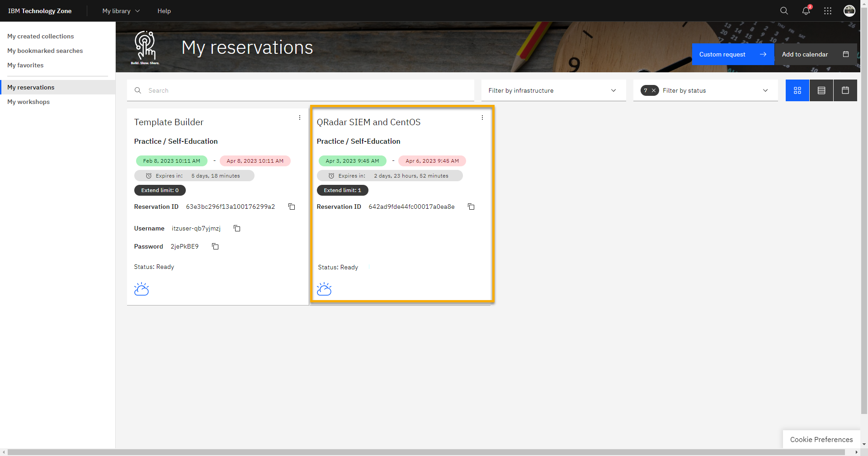Open the user profile avatar
The width and height of the screenshot is (868, 456).
849,11
